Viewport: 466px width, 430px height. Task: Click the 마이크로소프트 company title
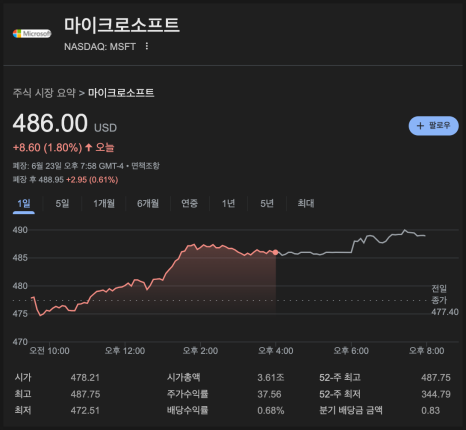122,25
